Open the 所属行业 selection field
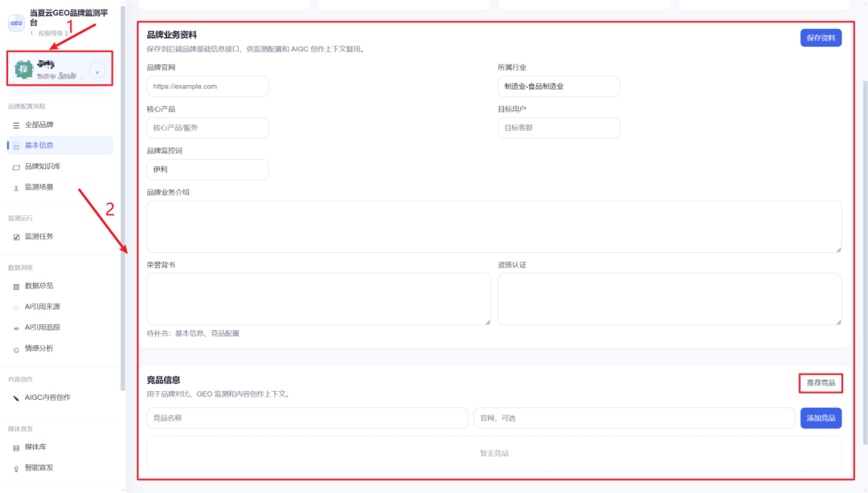 [559, 87]
